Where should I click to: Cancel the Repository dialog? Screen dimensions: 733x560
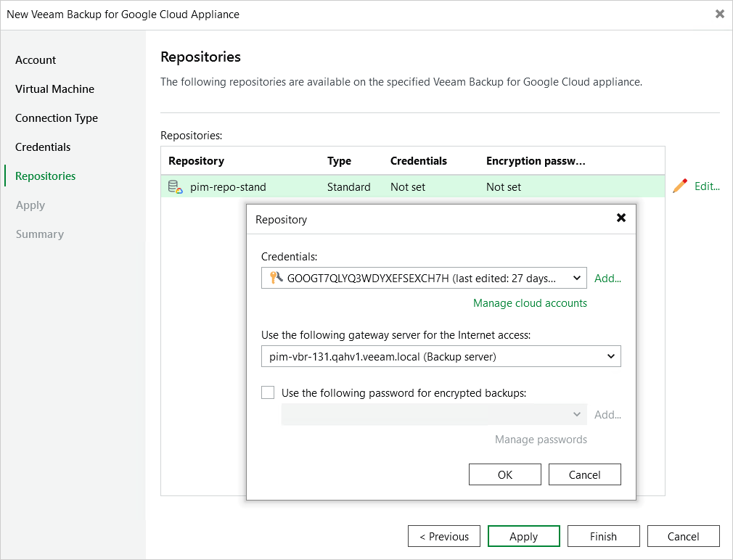[x=584, y=474]
